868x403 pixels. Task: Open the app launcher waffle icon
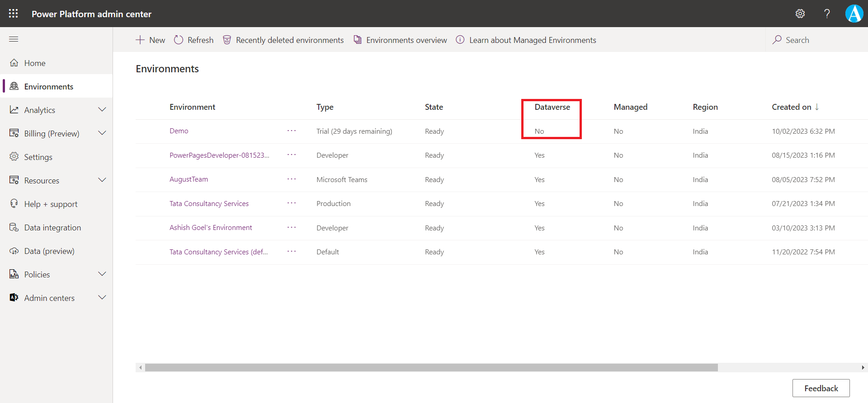point(14,14)
